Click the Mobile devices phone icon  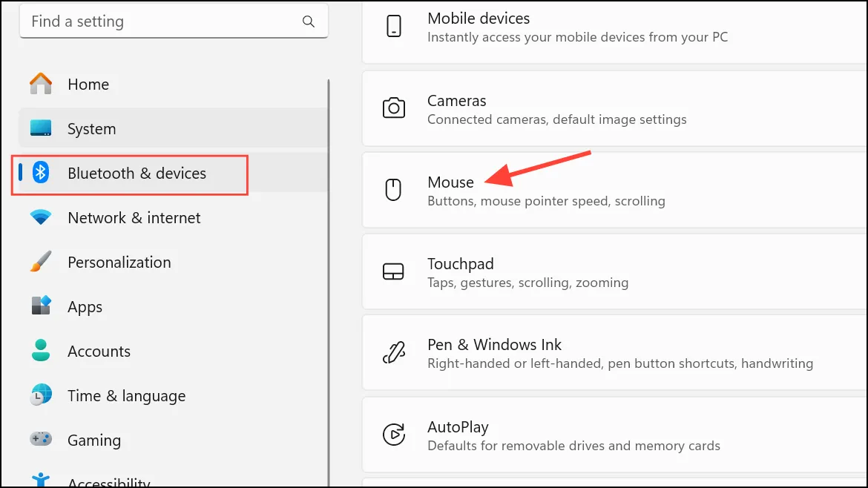[394, 26]
